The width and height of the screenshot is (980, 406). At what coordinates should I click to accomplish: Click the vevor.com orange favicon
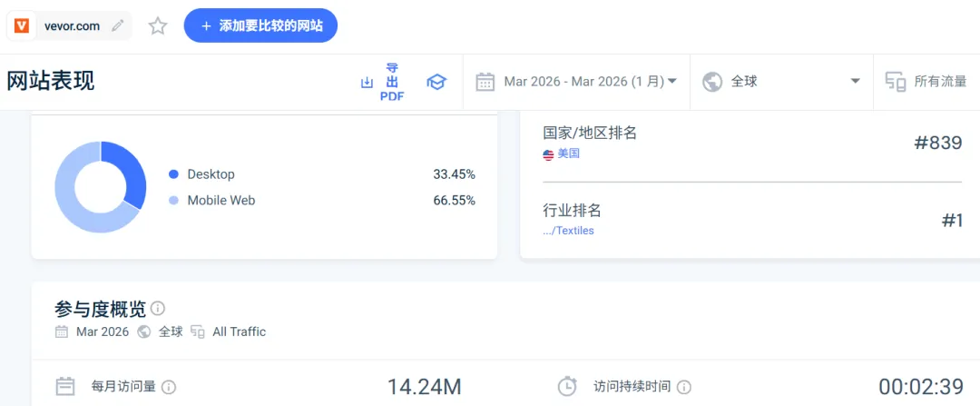point(22,25)
